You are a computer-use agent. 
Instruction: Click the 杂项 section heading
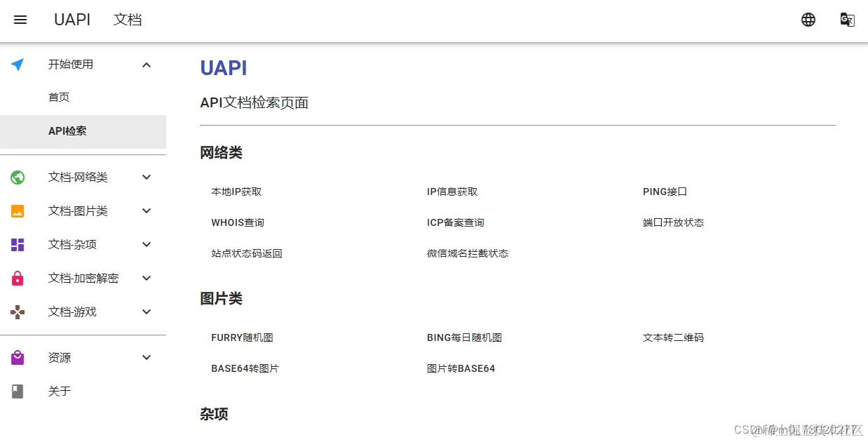point(214,414)
